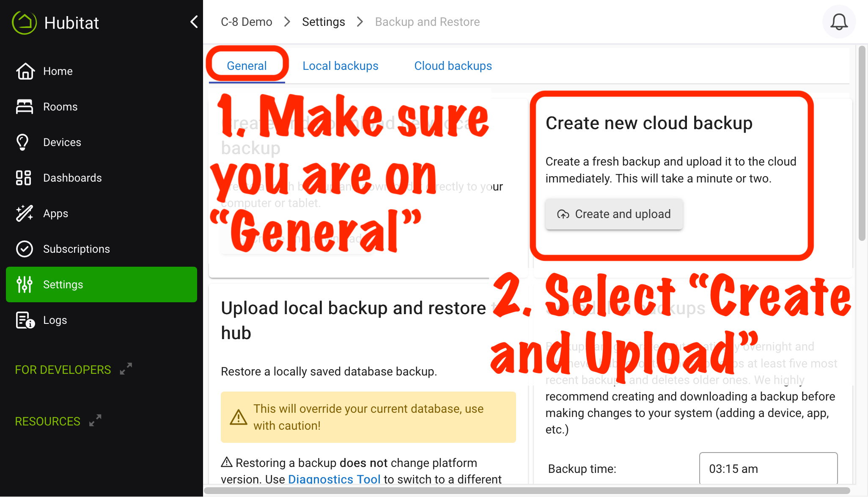Click the Backup time: label

pos(582,469)
